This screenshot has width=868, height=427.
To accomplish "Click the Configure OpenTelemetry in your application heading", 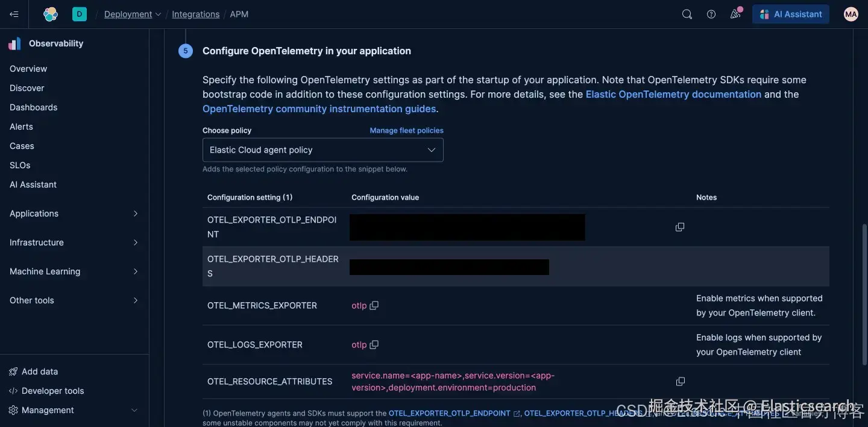I will 307,51.
